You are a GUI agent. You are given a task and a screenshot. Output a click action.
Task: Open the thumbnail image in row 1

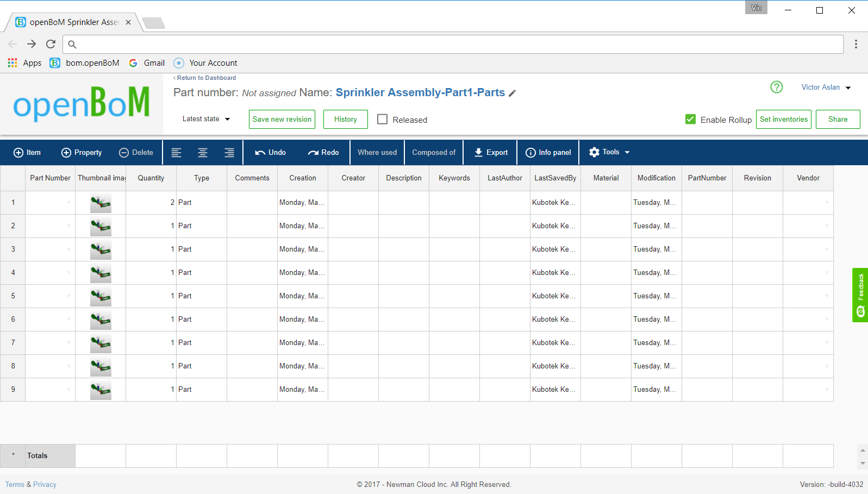pyautogui.click(x=101, y=203)
